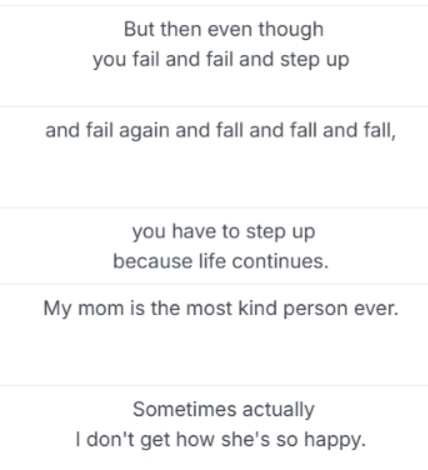
Task: Click the line "because life continues."
Action: 221,261
